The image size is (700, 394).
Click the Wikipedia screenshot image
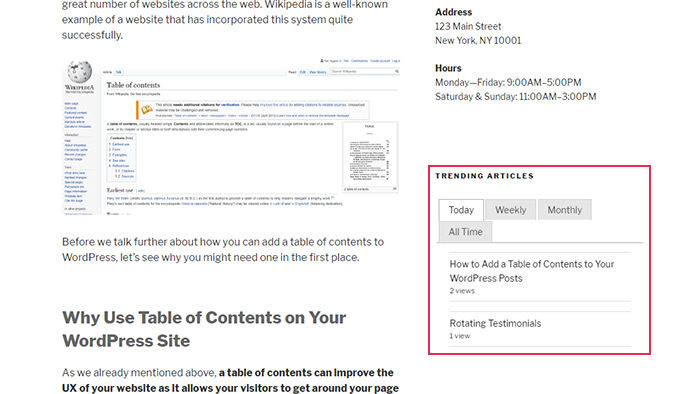(231, 137)
